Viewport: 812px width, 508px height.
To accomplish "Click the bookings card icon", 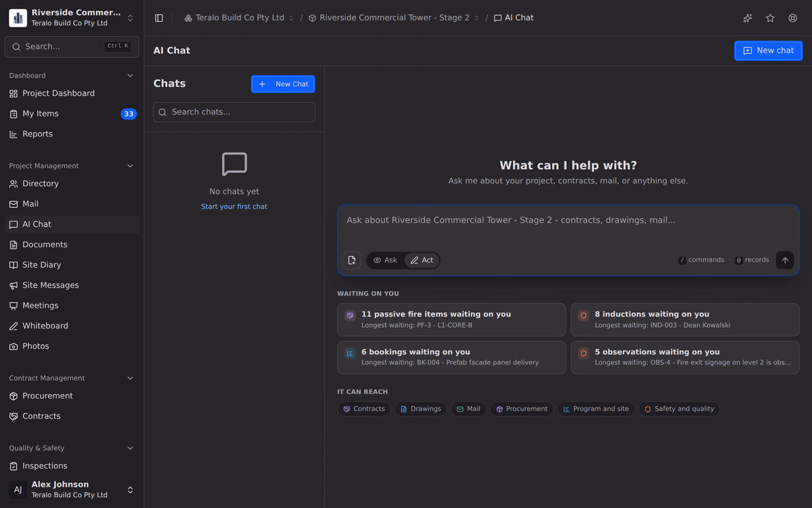I will pyautogui.click(x=350, y=353).
